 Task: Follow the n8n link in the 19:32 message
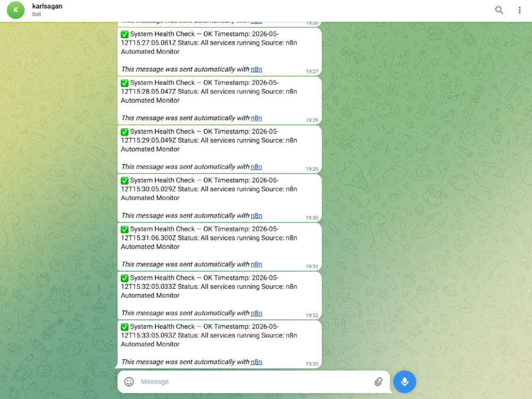pyautogui.click(x=256, y=313)
